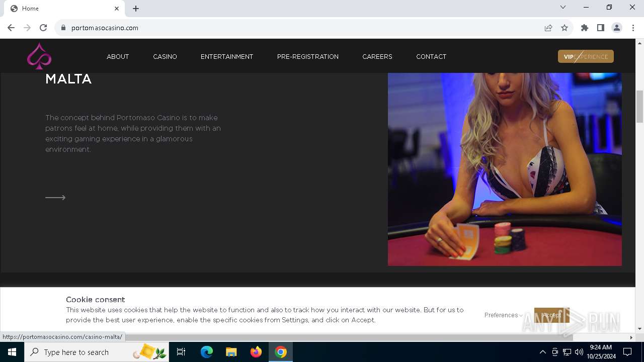This screenshot has width=644, height=362.
Task: Click the scroll right arrow
Action: point(631,337)
